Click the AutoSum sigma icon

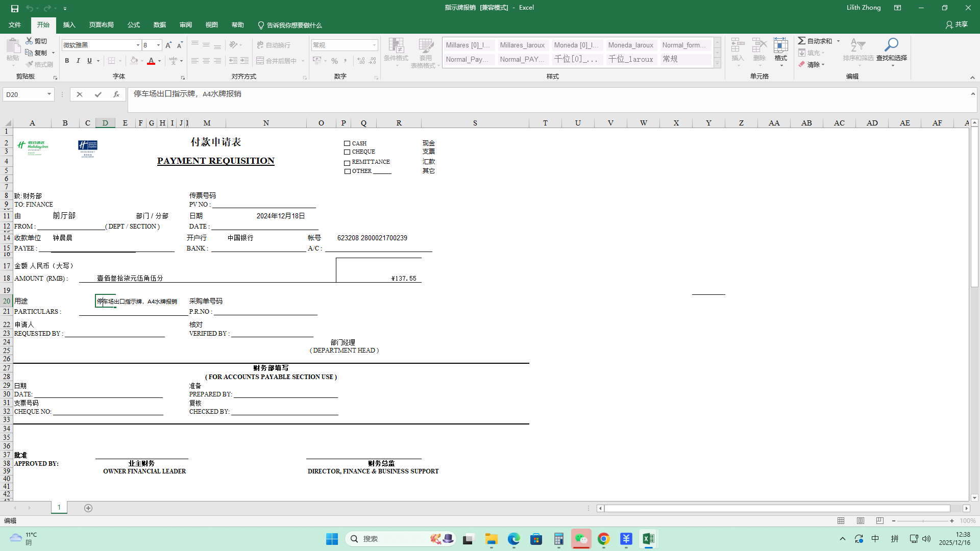point(802,41)
